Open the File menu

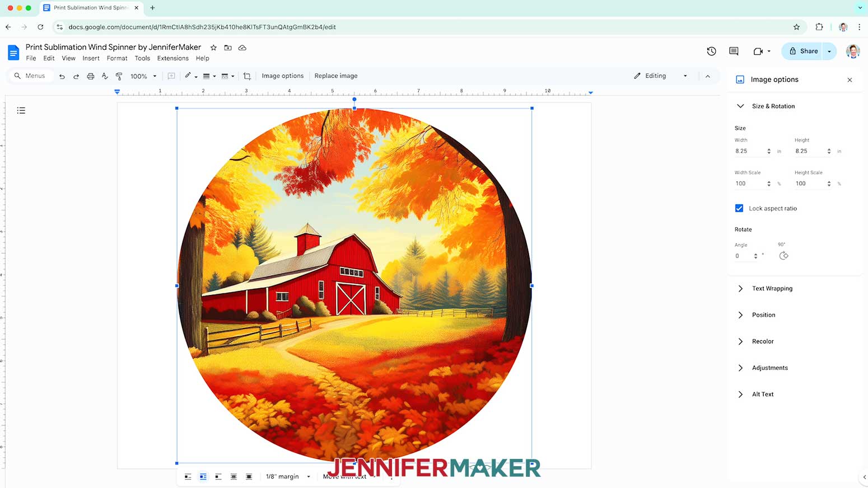31,58
